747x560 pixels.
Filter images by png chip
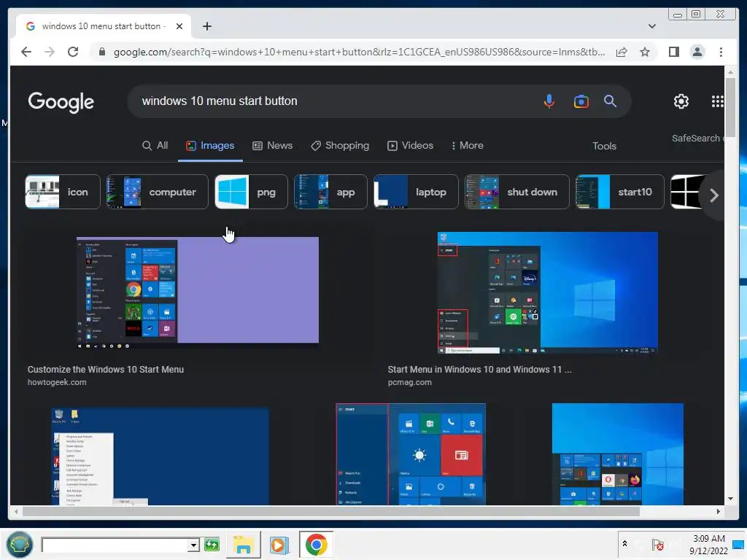pyautogui.click(x=251, y=192)
